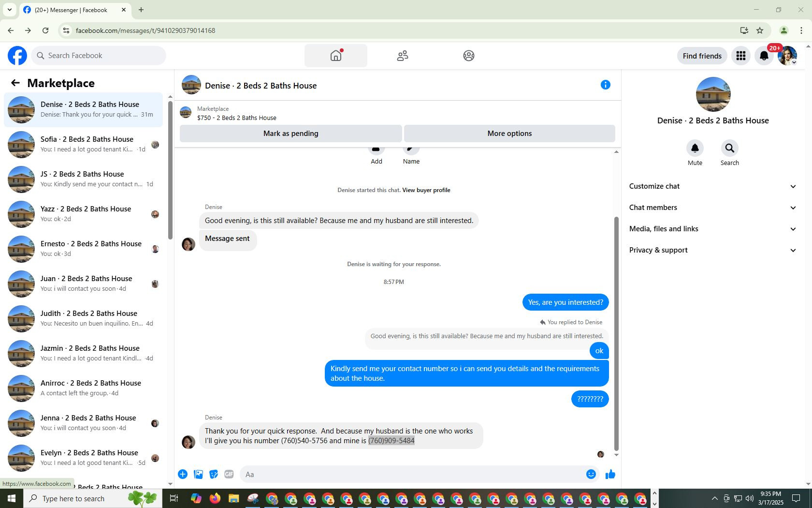Image resolution: width=812 pixels, height=508 pixels.
Task: Attach a photo using the image icon
Action: point(198,474)
